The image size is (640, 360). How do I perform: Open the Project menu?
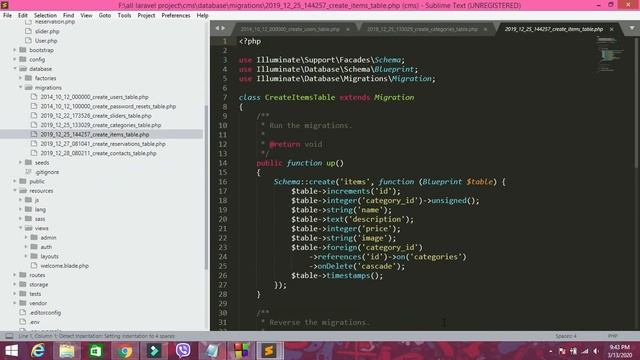click(x=146, y=16)
